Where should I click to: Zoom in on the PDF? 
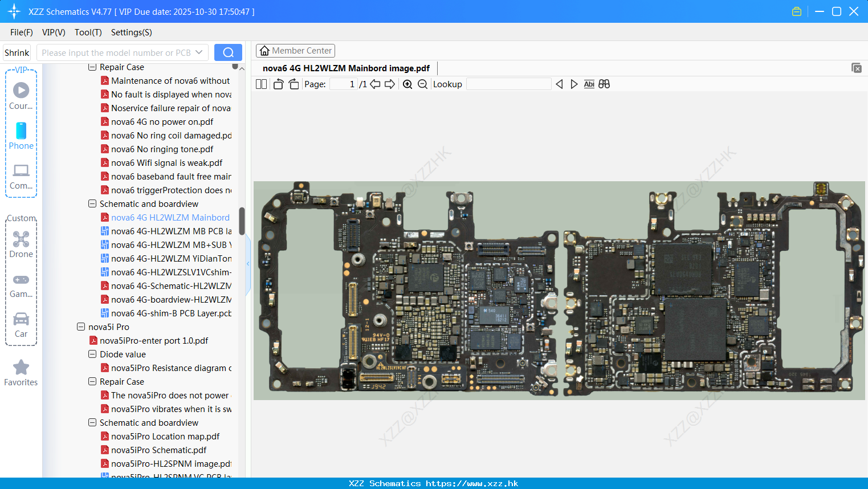[x=407, y=84]
